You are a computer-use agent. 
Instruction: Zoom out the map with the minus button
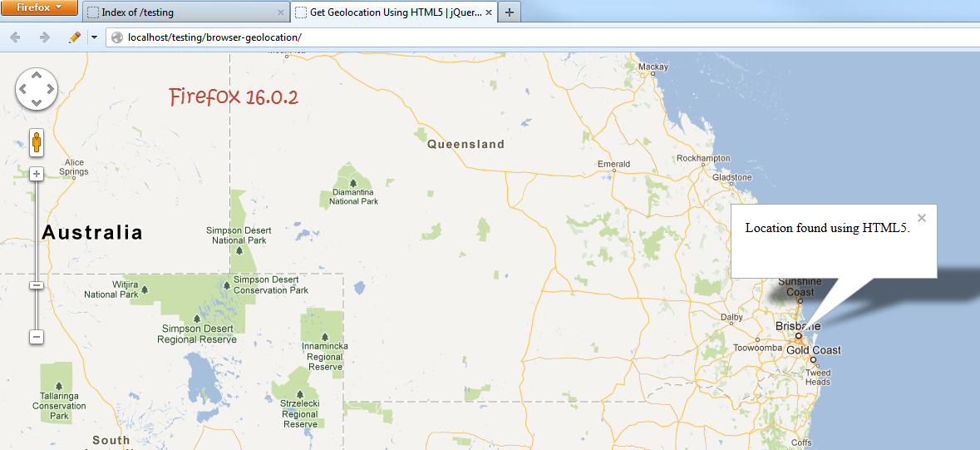[37, 337]
